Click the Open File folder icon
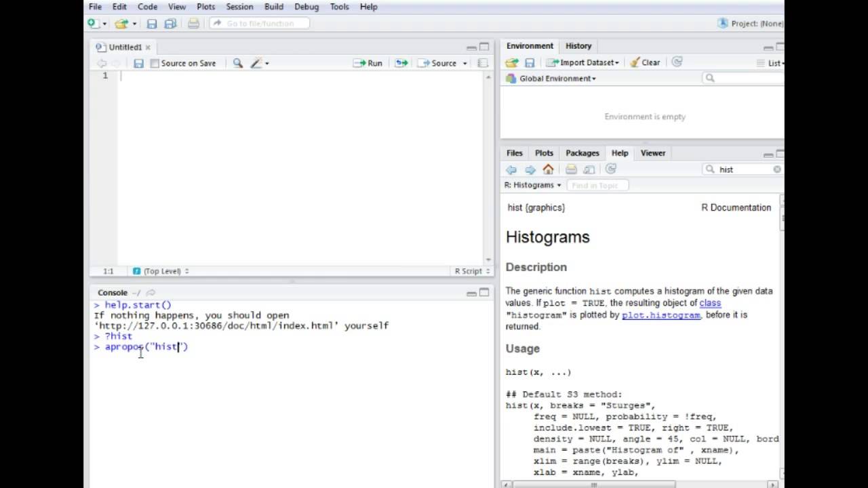Viewport: 868px width, 488px height. pyautogui.click(x=121, y=24)
